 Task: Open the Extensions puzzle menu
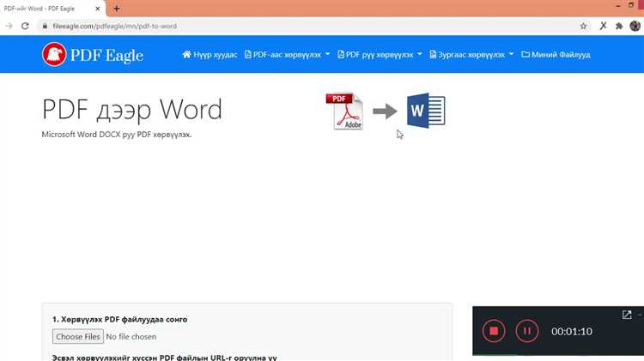pos(619,26)
